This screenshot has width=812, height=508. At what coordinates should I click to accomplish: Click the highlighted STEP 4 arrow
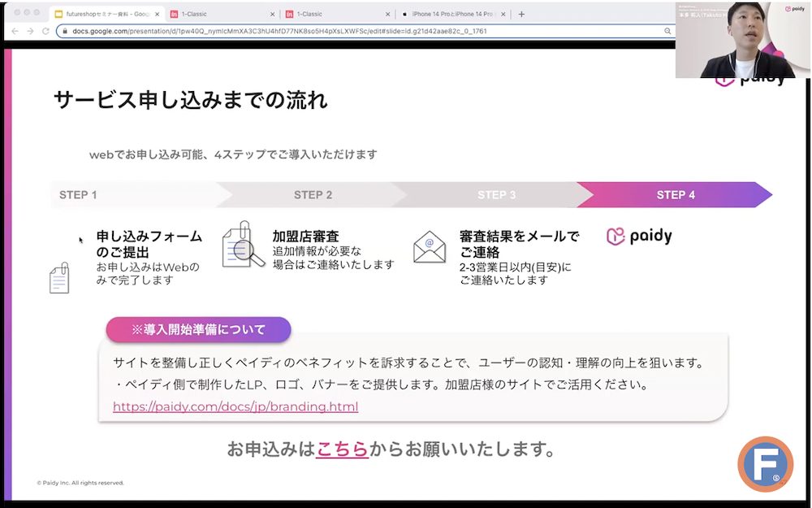(675, 195)
